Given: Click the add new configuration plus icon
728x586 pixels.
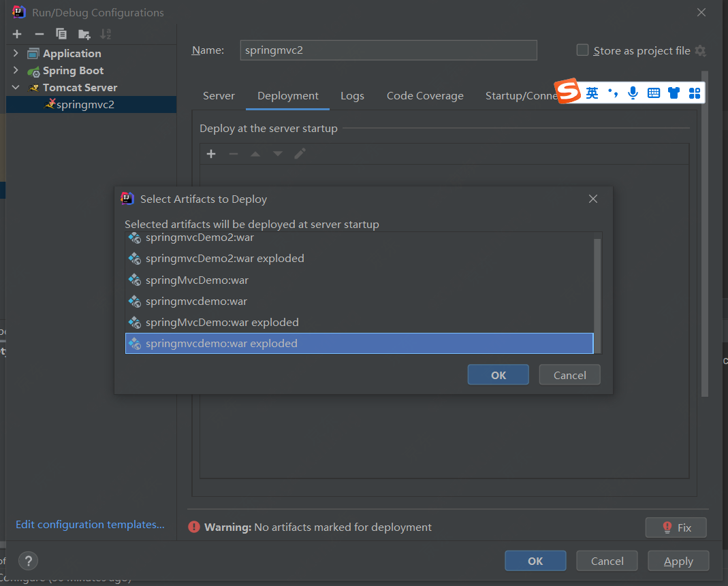Looking at the screenshot, I should pos(17,34).
